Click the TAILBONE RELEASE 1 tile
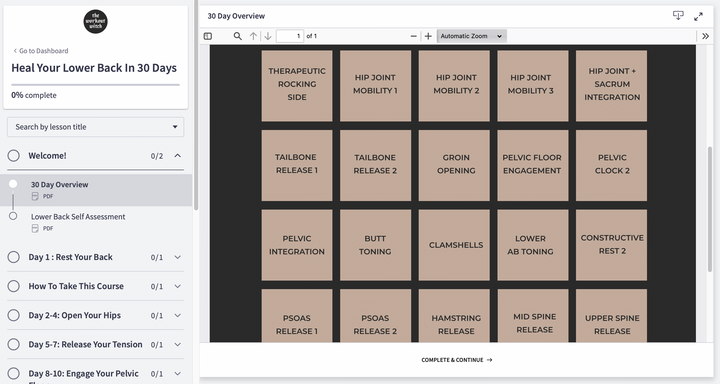 pos(297,165)
